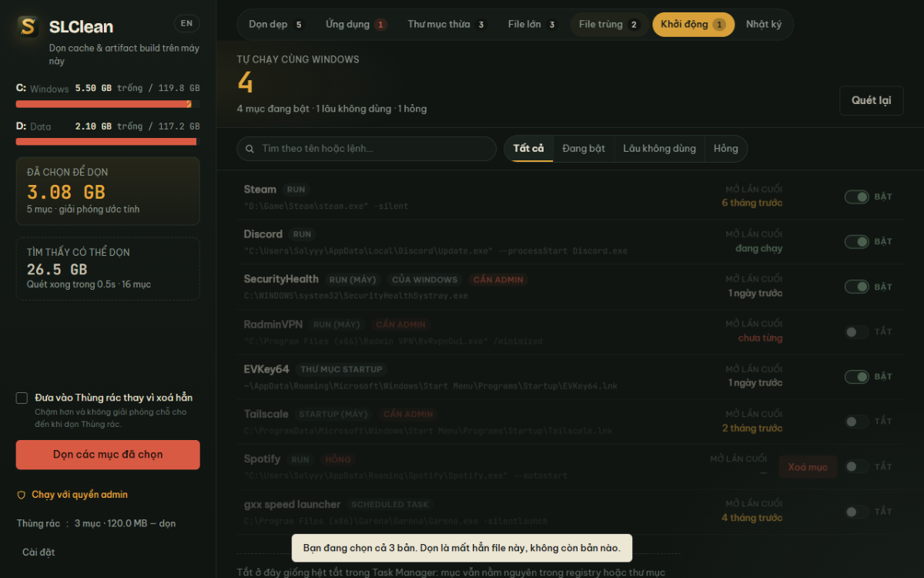Image resolution: width=924 pixels, height=578 pixels.
Task: Select the Tất cả filter
Action: (x=529, y=149)
